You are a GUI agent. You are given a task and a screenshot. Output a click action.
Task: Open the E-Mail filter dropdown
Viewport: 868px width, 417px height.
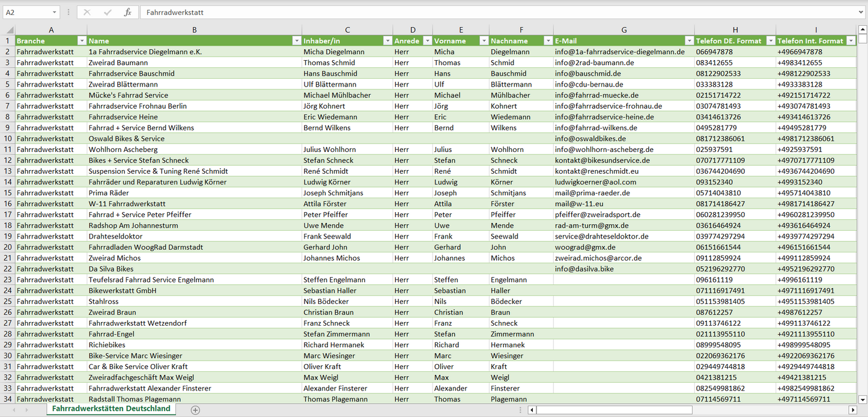(688, 41)
